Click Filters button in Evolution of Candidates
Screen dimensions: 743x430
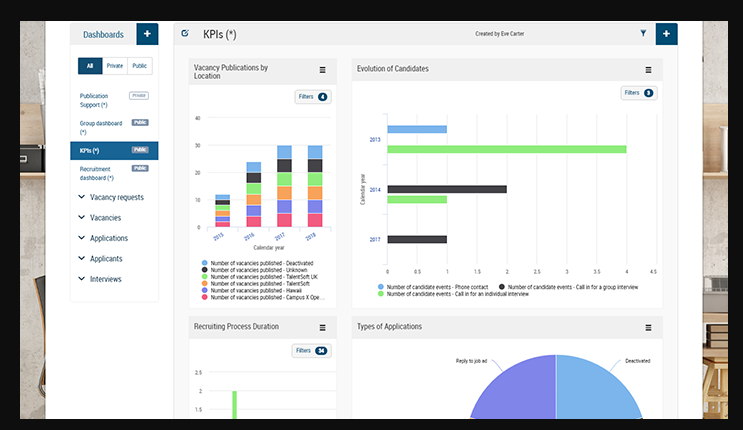tap(638, 93)
